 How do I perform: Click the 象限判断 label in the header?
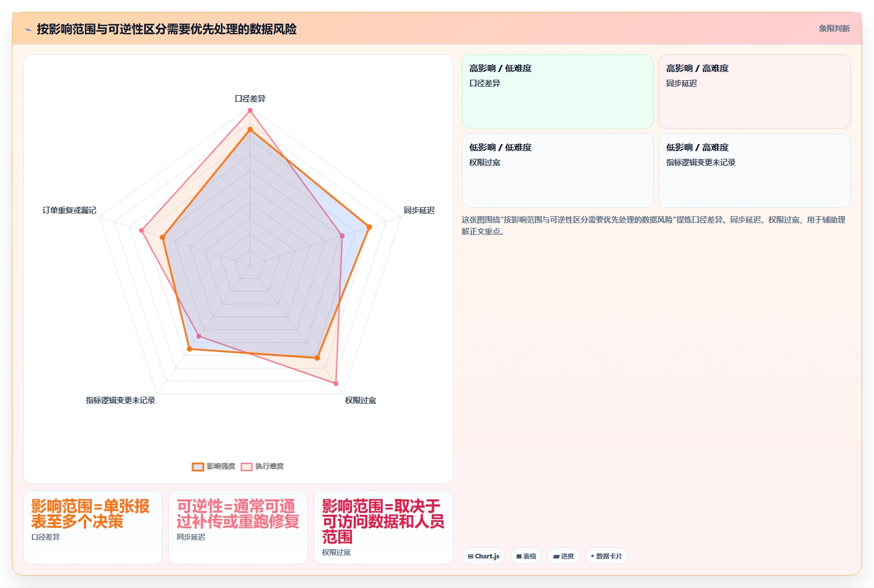834,28
